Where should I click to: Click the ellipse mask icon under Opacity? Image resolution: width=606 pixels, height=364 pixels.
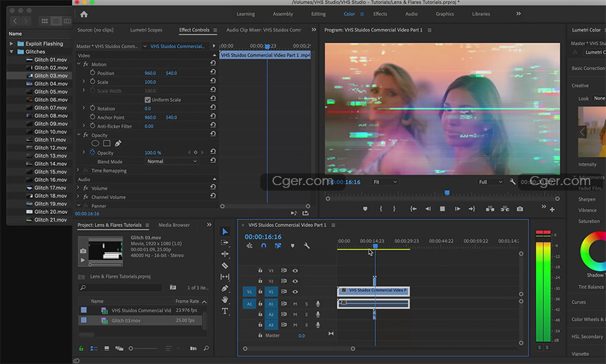pyautogui.click(x=95, y=144)
